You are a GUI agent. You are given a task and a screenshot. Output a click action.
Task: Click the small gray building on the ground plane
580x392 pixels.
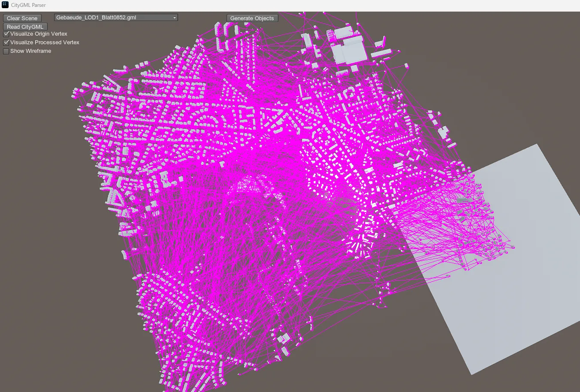(463, 200)
